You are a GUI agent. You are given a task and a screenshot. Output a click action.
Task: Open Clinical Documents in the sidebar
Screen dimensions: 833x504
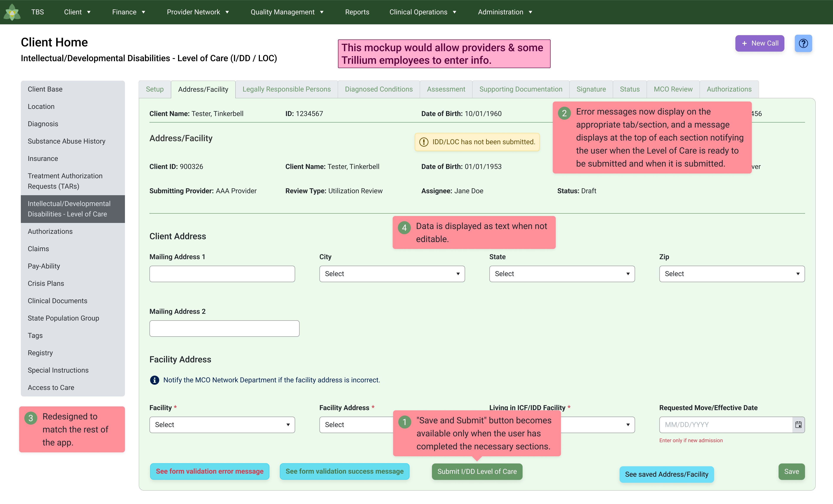coord(73,301)
